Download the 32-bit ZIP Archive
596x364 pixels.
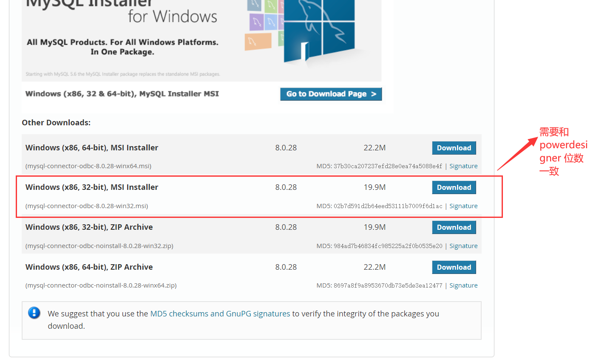[454, 227]
